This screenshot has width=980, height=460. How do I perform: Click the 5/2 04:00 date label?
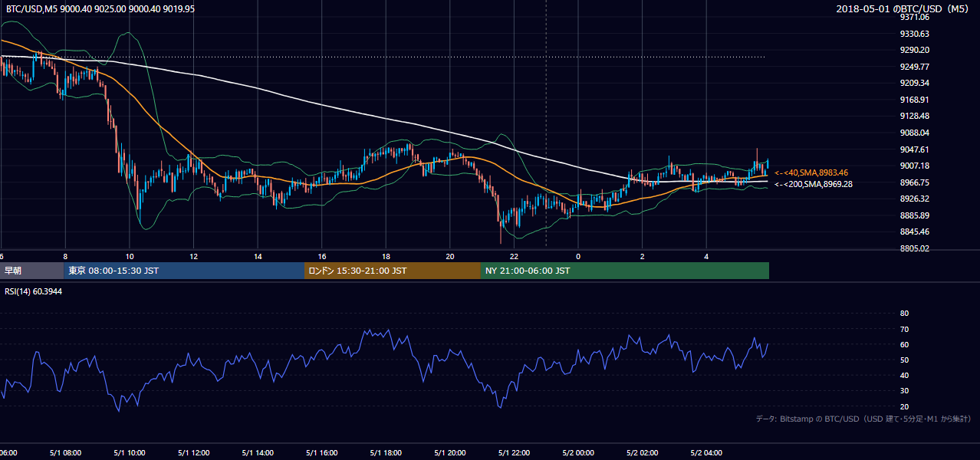click(x=706, y=453)
